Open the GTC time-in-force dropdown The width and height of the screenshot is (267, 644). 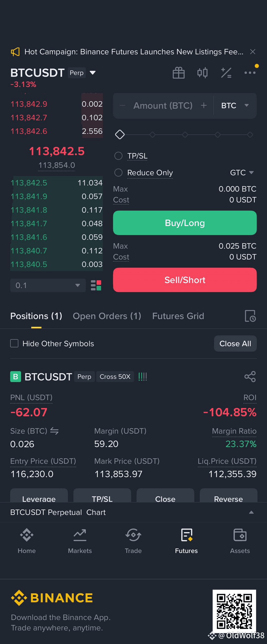[242, 173]
